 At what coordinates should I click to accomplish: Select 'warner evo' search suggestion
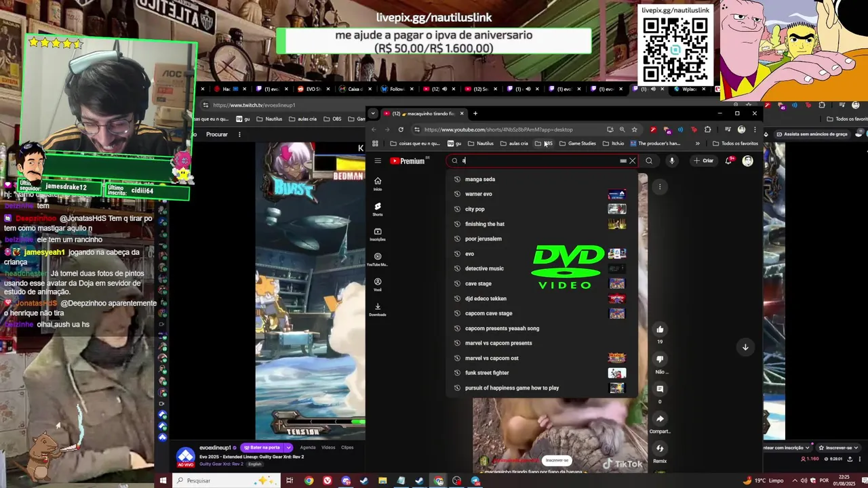541,194
